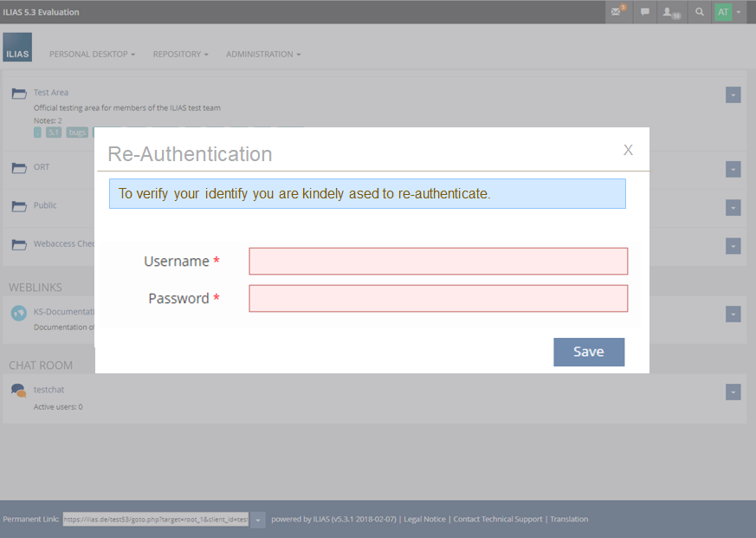Close the Re-Authentication dialog
The height and width of the screenshot is (538, 756).
[x=628, y=150]
